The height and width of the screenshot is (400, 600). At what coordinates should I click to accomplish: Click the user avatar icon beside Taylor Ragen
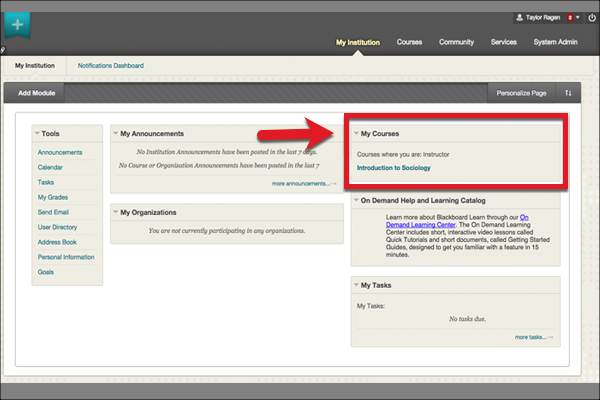[x=518, y=17]
